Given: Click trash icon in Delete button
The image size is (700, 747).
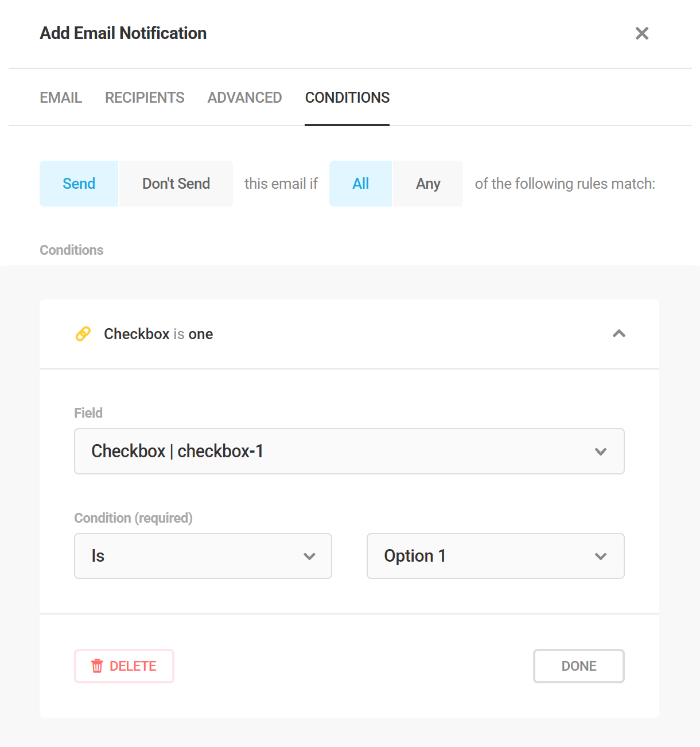Looking at the screenshot, I should [97, 666].
